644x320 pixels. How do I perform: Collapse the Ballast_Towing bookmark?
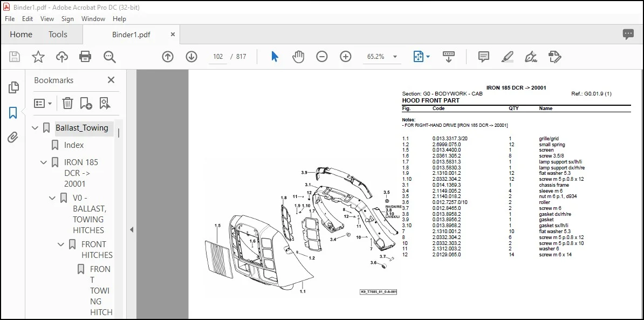coord(35,128)
